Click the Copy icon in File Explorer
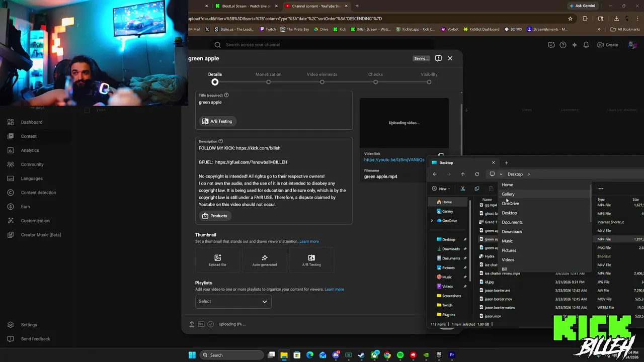The image size is (644, 362). click(x=477, y=189)
